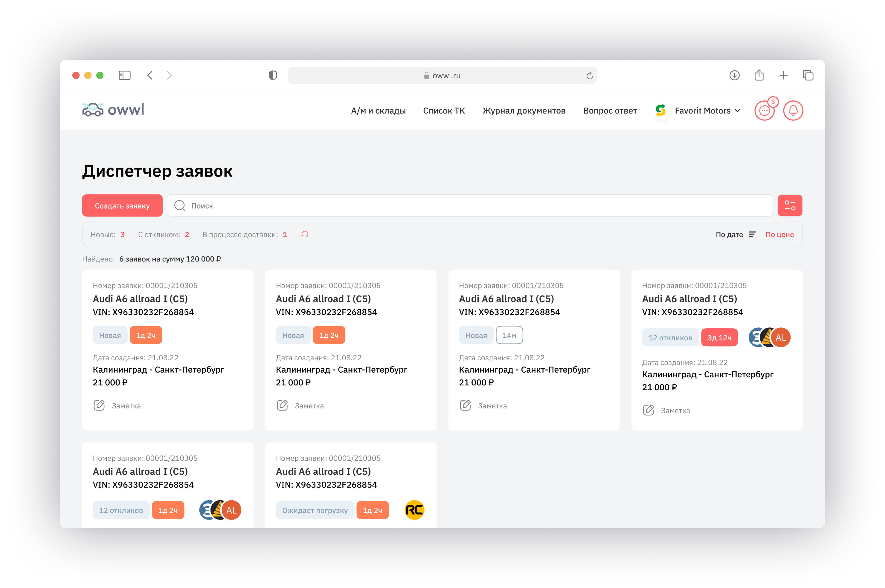The image size is (885, 588).
Task: Open the Safari downloads icon
Action: click(734, 75)
